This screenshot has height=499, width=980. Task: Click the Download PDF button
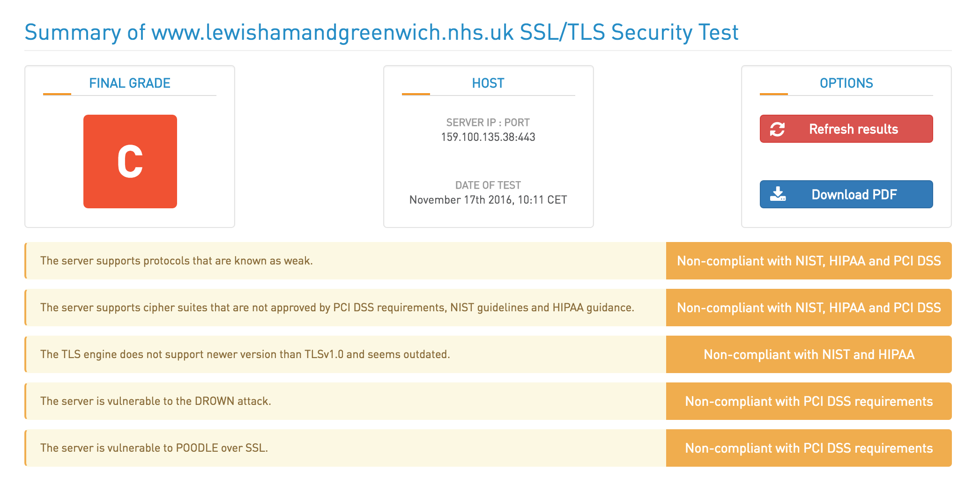pyautogui.click(x=846, y=194)
